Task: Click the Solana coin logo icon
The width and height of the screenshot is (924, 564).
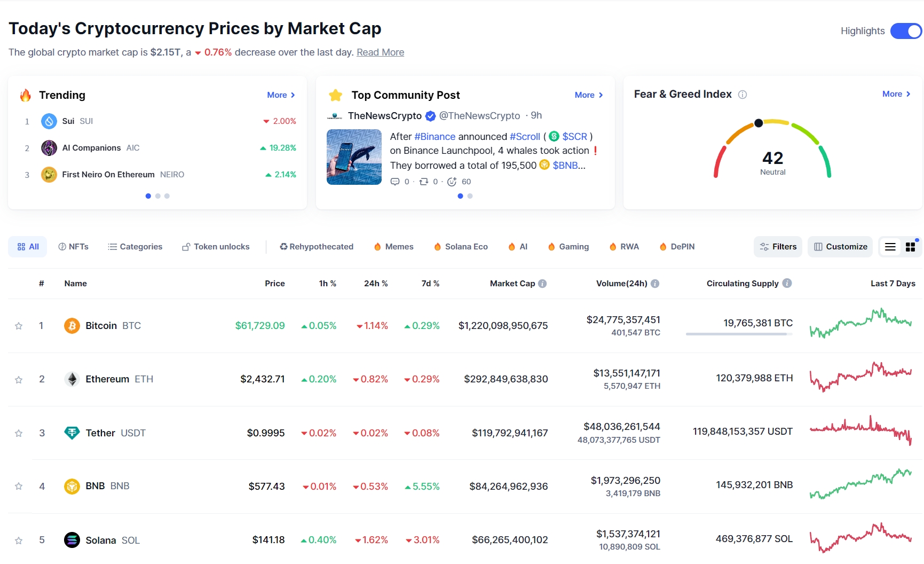Action: [x=72, y=540]
